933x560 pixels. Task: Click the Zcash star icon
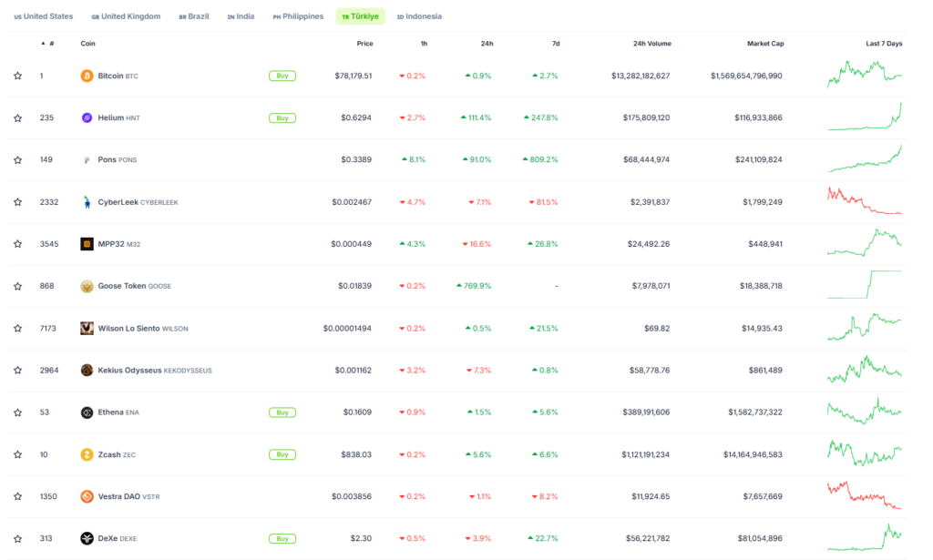(x=18, y=454)
